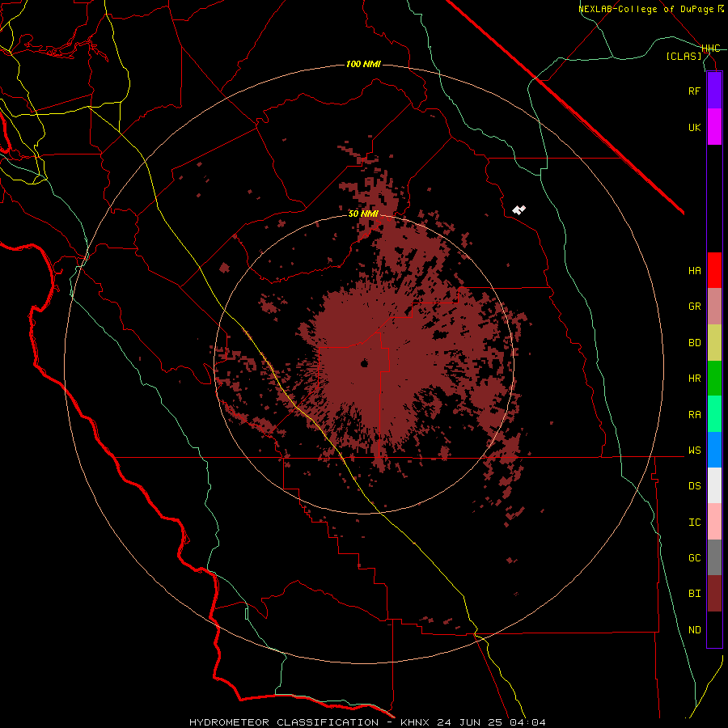Click the GR legend label
The height and width of the screenshot is (728, 728).
tap(694, 307)
